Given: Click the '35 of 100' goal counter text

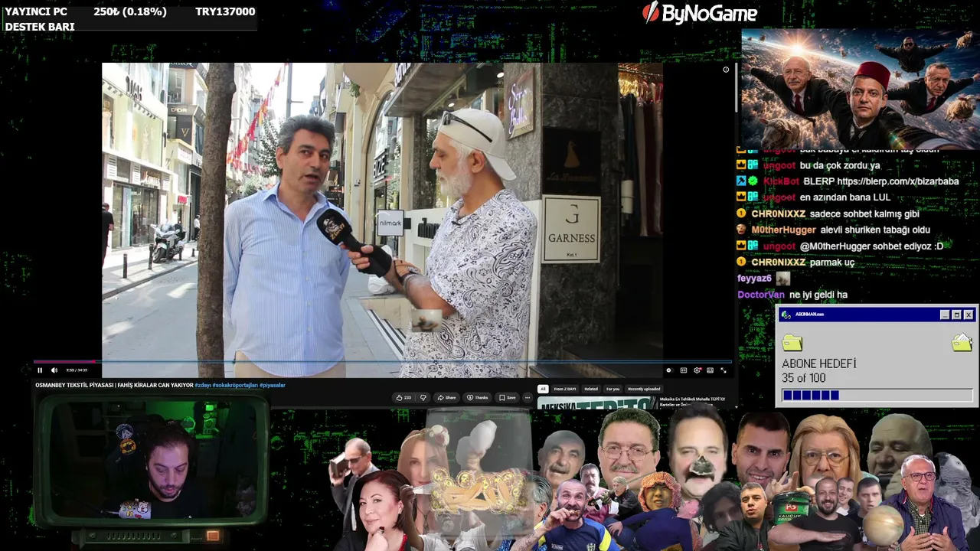Looking at the screenshot, I should [804, 378].
